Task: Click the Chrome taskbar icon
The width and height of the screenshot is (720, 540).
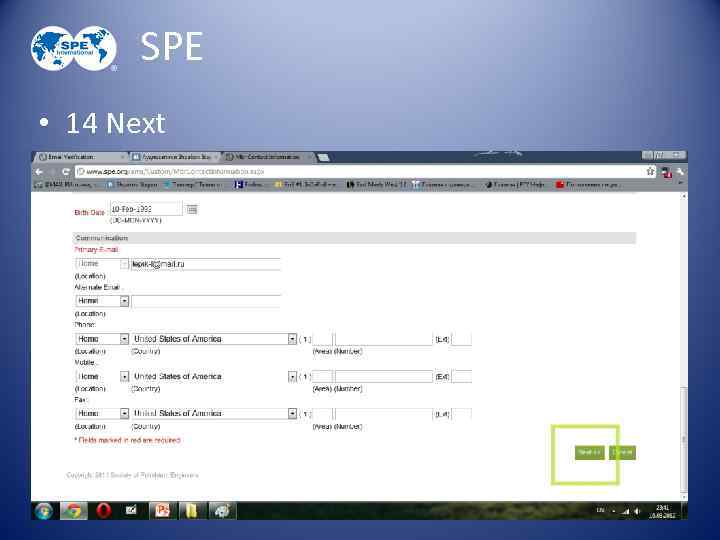Action: pyautogui.click(x=73, y=511)
